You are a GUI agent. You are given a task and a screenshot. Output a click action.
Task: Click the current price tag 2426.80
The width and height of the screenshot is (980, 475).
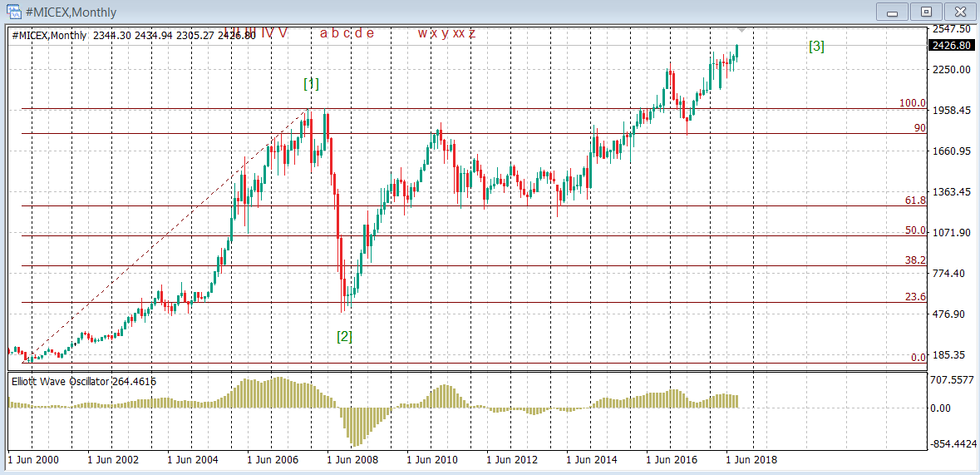[x=950, y=46]
